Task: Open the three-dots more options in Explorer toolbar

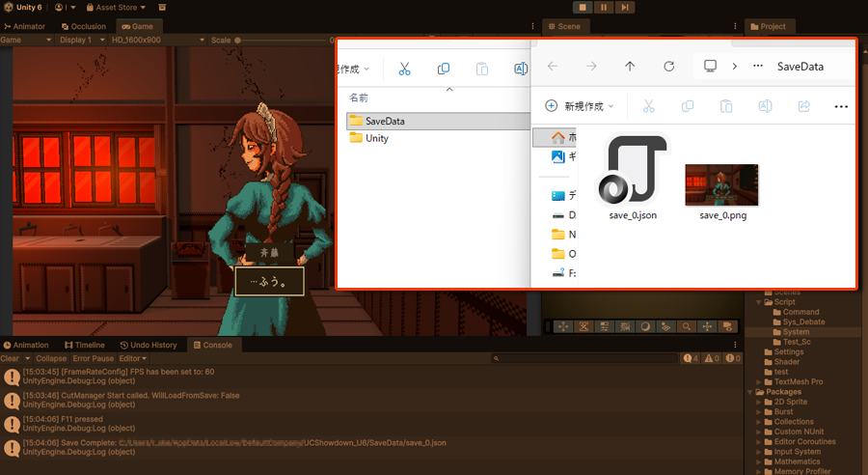Action: (840, 106)
